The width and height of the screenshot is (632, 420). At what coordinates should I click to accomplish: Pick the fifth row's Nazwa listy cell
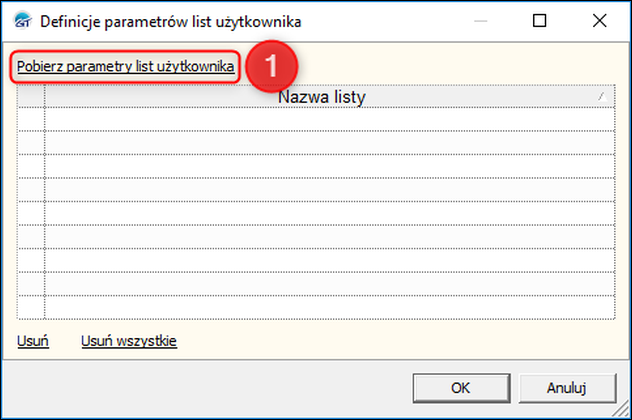click(329, 213)
